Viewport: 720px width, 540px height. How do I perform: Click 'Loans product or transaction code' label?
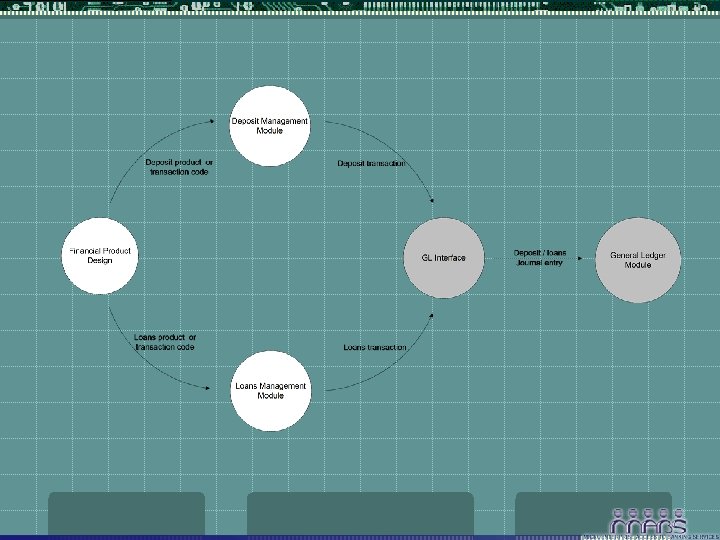[165, 342]
